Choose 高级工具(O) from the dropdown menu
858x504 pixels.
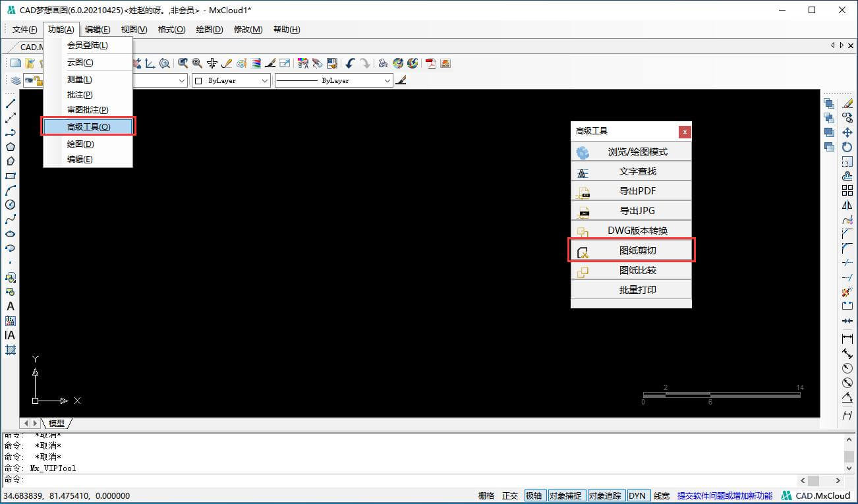pos(88,126)
